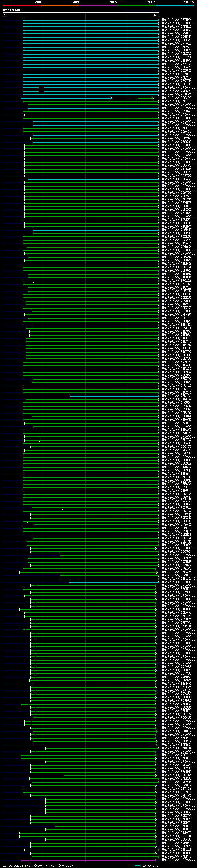Select the UniRef100_C4M218 entry
This screenshot has height=868, width=197.
click(176, 850)
